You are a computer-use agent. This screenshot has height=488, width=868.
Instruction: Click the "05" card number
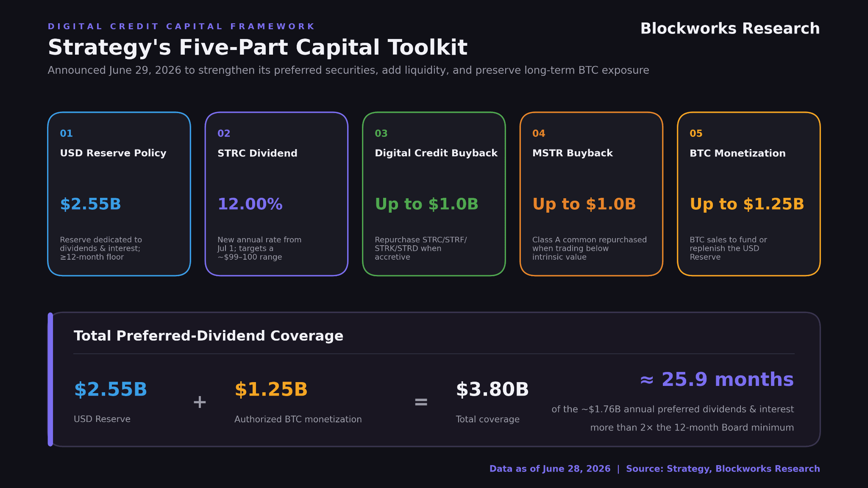point(696,133)
